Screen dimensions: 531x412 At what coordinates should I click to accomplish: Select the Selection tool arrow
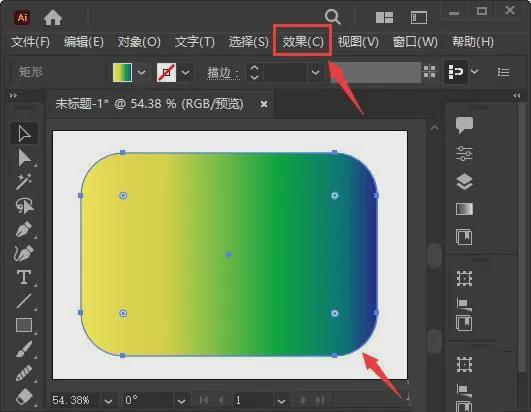(x=24, y=133)
